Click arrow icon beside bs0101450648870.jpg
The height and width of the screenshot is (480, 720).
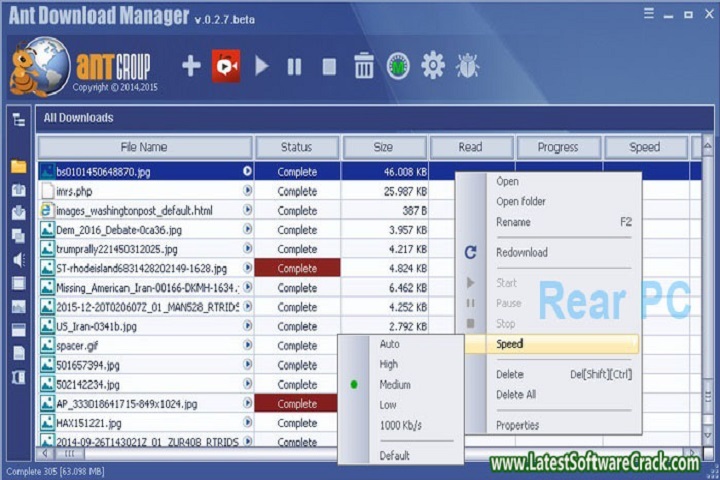tap(247, 171)
